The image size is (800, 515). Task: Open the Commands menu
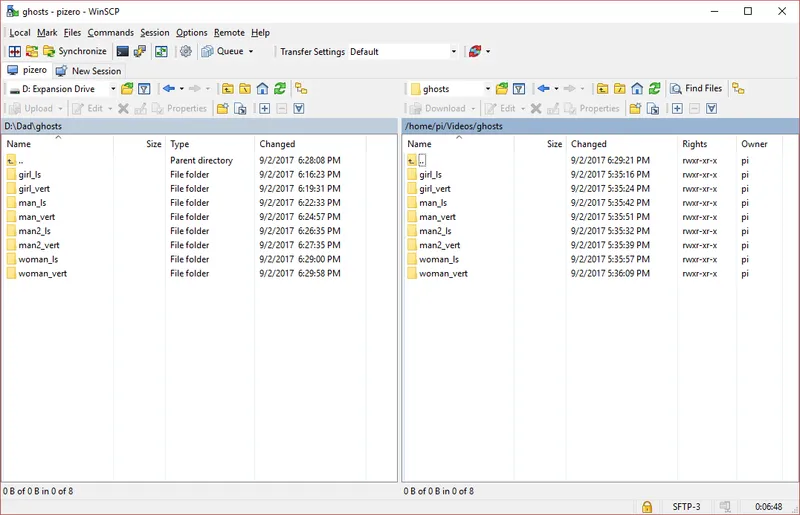(110, 33)
